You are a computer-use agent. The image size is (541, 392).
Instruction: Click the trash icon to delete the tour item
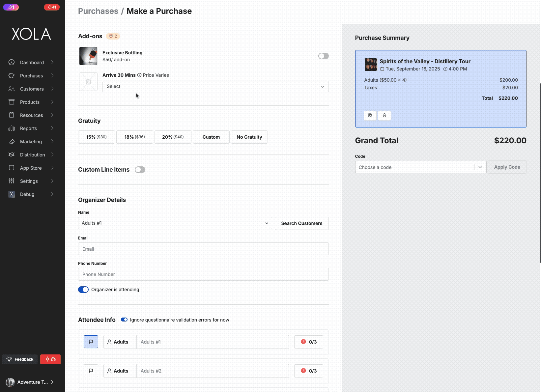coord(384,115)
